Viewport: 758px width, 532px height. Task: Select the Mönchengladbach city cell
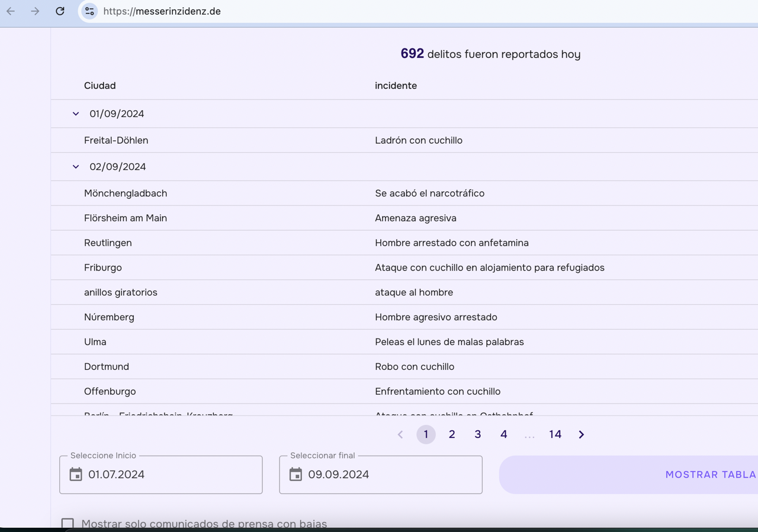pyautogui.click(x=126, y=194)
